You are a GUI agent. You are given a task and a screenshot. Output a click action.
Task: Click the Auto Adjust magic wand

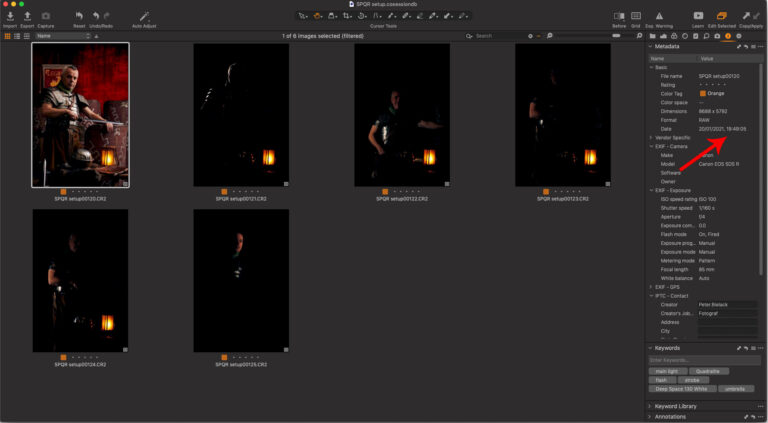tap(144, 16)
